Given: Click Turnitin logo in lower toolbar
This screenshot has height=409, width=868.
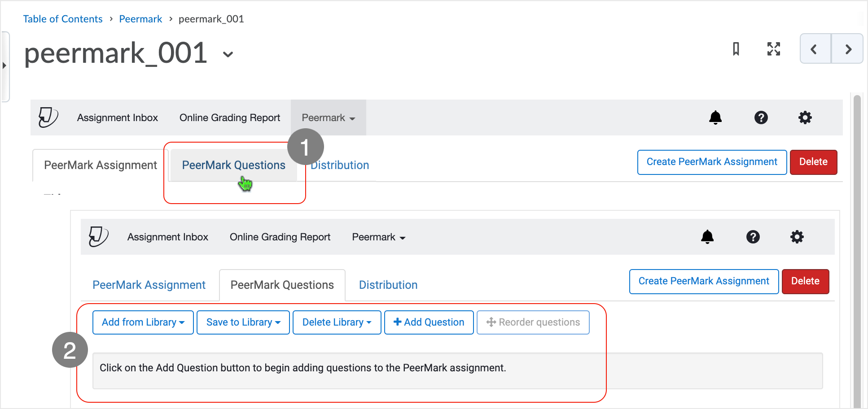Looking at the screenshot, I should [98, 237].
